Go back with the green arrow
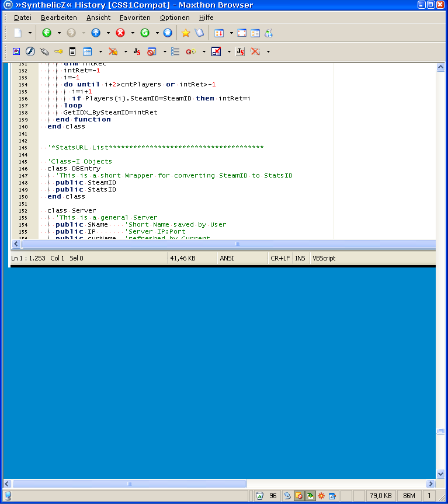 [x=47, y=33]
